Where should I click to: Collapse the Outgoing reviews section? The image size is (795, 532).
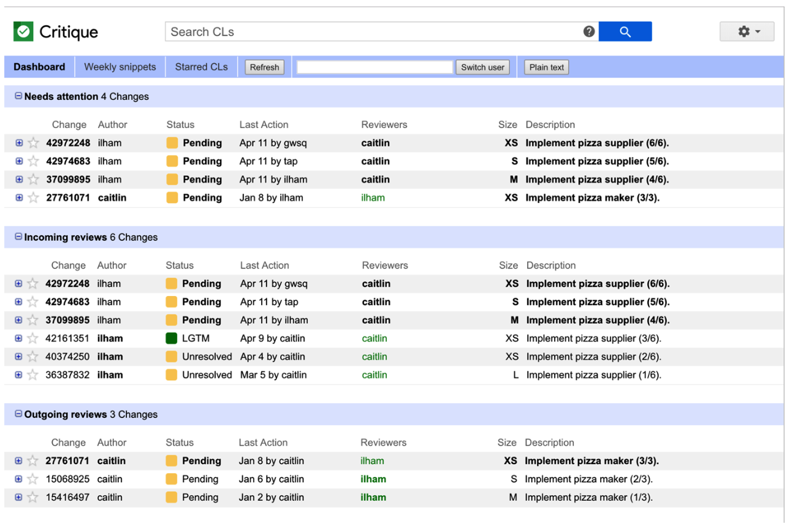click(18, 414)
